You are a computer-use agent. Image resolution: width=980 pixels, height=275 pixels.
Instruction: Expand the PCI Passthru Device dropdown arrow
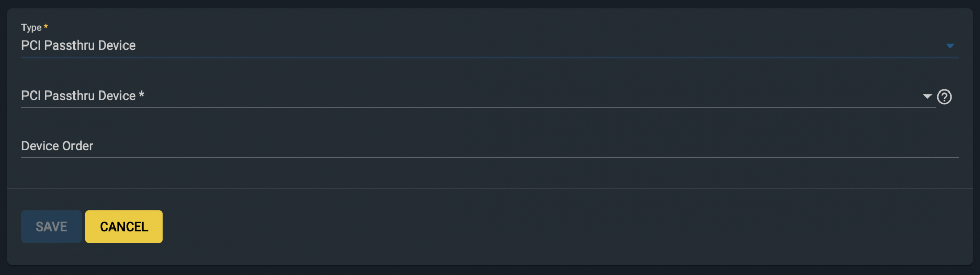coord(927,96)
